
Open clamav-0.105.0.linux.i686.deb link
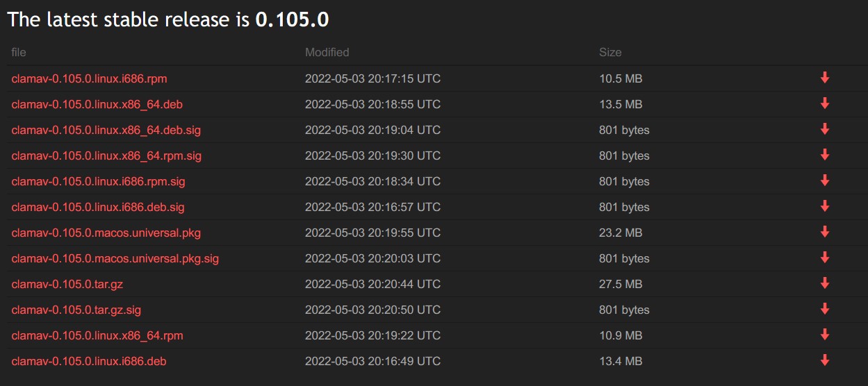point(89,361)
